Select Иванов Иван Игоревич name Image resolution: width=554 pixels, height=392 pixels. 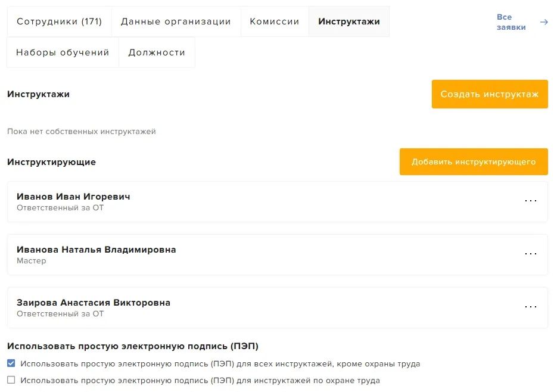73,197
